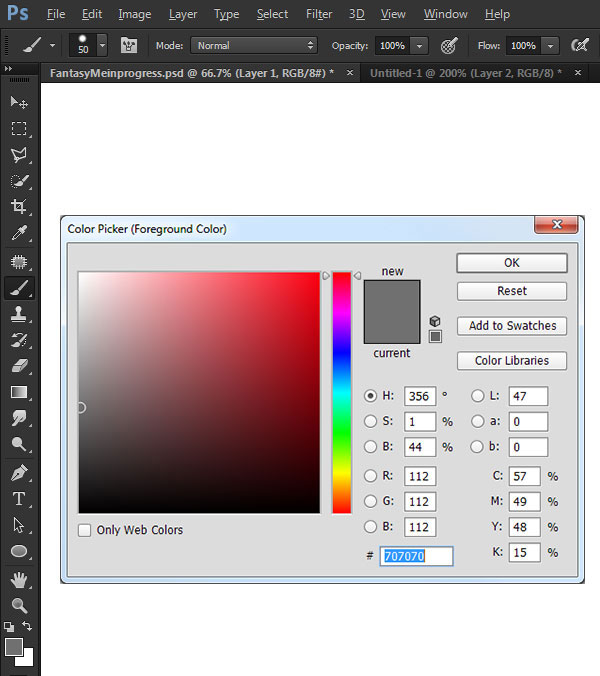Enable Only Web Colors checkbox
600x676 pixels.
(x=84, y=530)
